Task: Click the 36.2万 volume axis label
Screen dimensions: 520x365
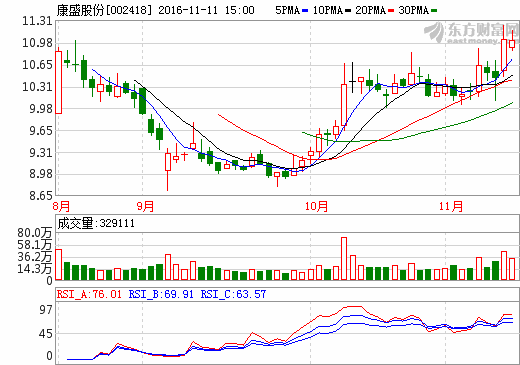Action: click(x=35, y=257)
